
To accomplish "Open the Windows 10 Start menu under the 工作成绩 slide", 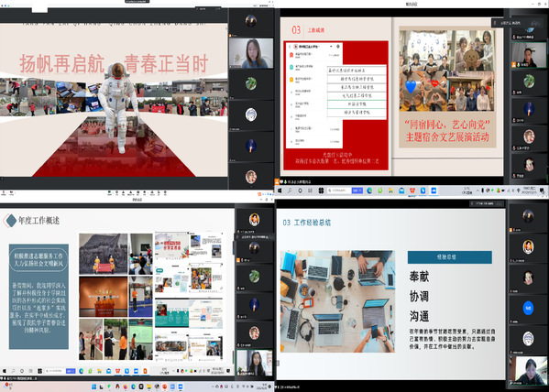I will coord(279,191).
